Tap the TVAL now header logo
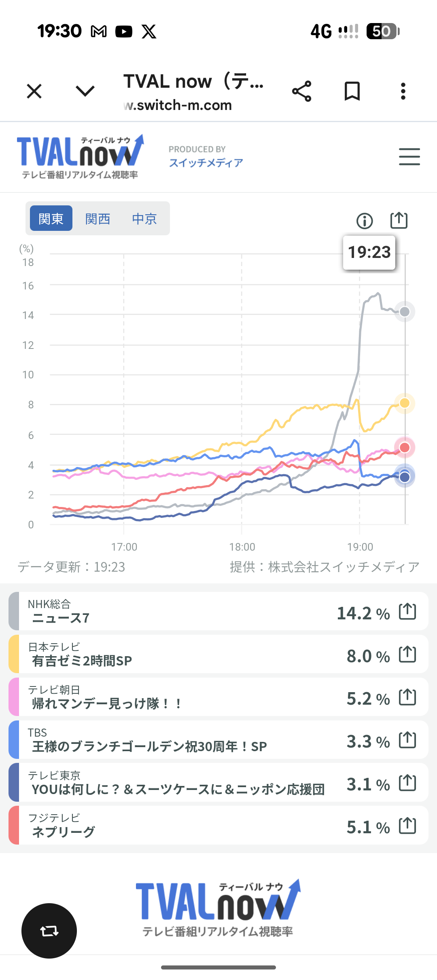Image resolution: width=437 pixels, height=980 pixels. pos(80,156)
